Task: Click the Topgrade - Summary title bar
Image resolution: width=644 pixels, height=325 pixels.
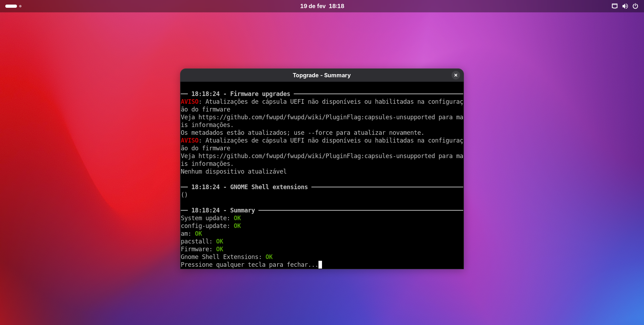Action: (x=321, y=75)
